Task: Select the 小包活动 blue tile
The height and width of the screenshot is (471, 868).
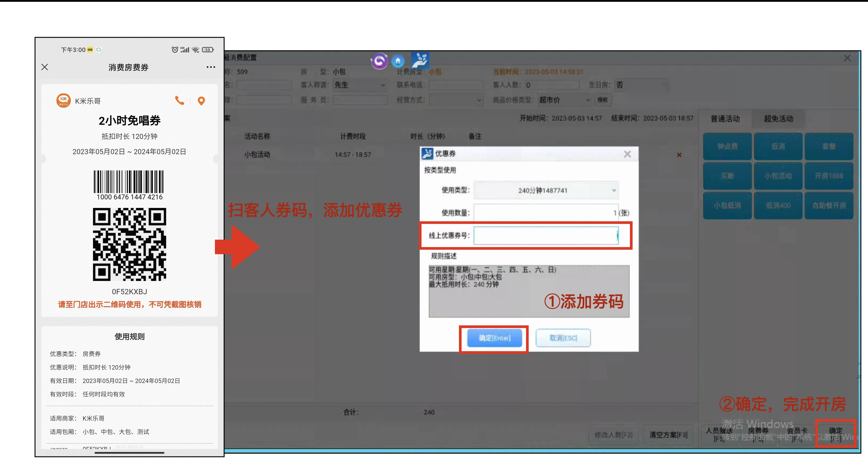Action: point(778,176)
